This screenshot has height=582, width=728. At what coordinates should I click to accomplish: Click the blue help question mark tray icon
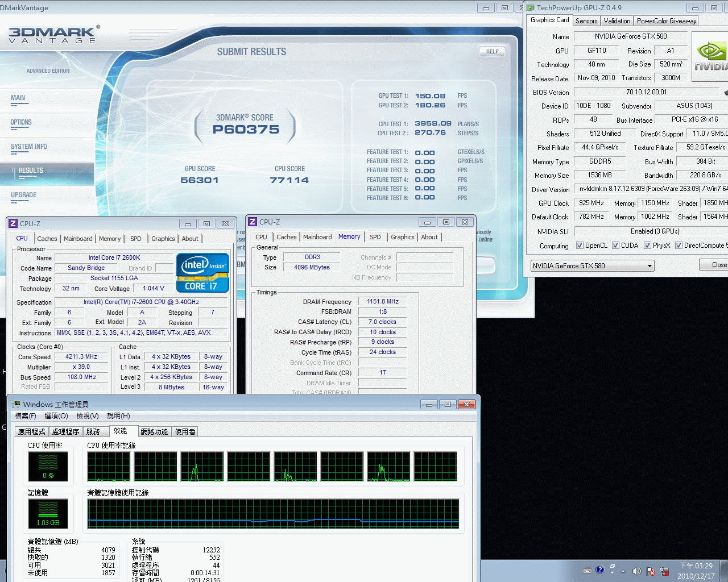pos(599,569)
